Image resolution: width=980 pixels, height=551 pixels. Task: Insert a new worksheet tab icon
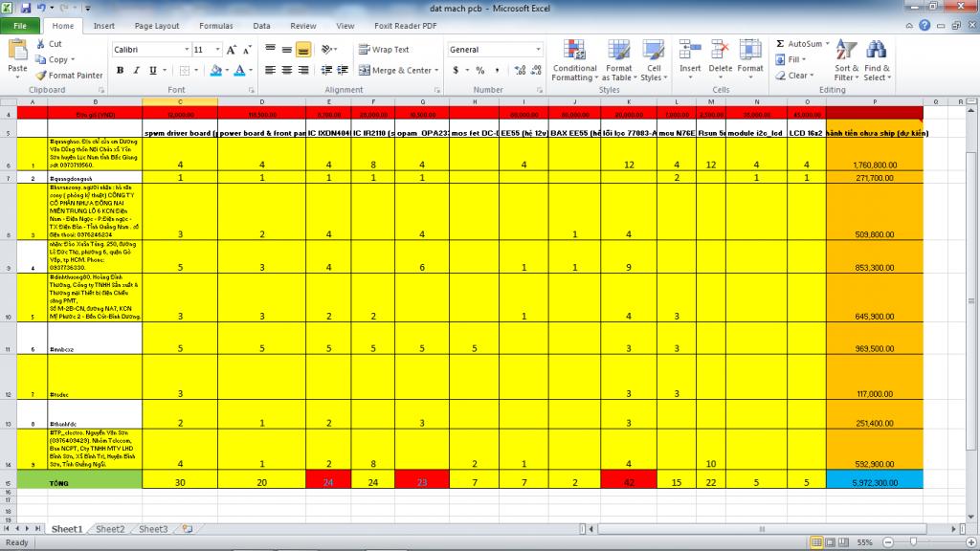187,528
